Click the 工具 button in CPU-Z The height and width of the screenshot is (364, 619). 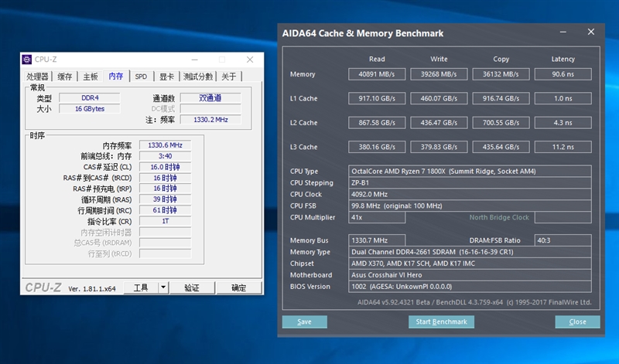141,288
